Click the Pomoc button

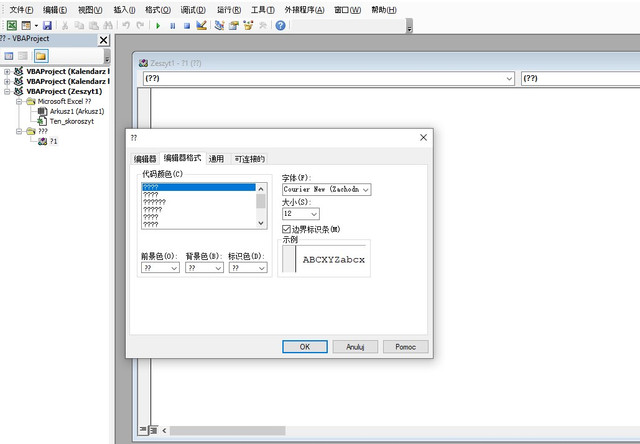[x=406, y=347]
